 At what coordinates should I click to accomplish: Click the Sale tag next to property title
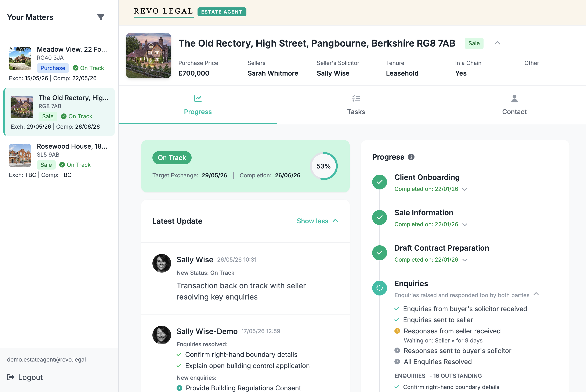tap(474, 43)
